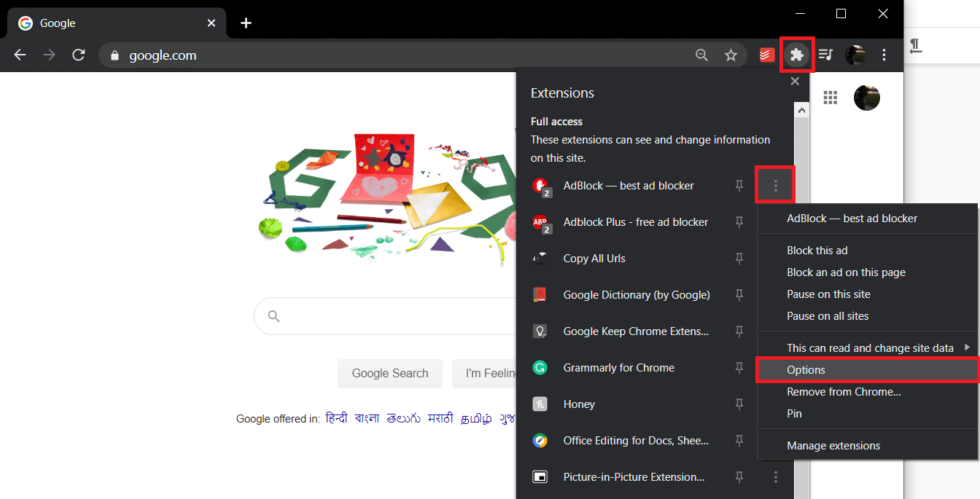The image size is (980, 499).
Task: Click the Grammarly extension icon
Action: click(540, 368)
